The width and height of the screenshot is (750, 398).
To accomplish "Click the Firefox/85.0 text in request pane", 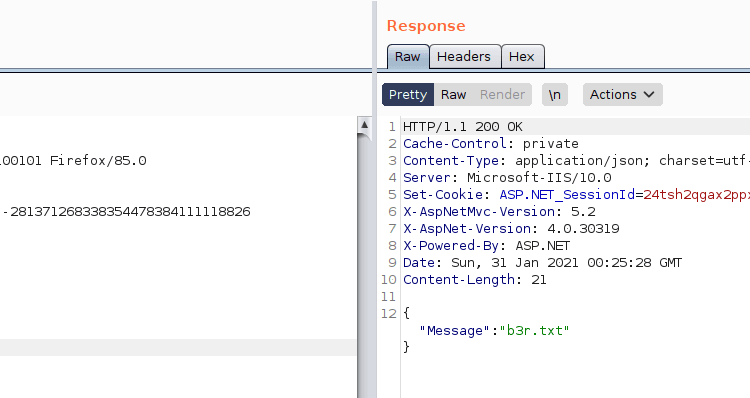I will [x=98, y=161].
